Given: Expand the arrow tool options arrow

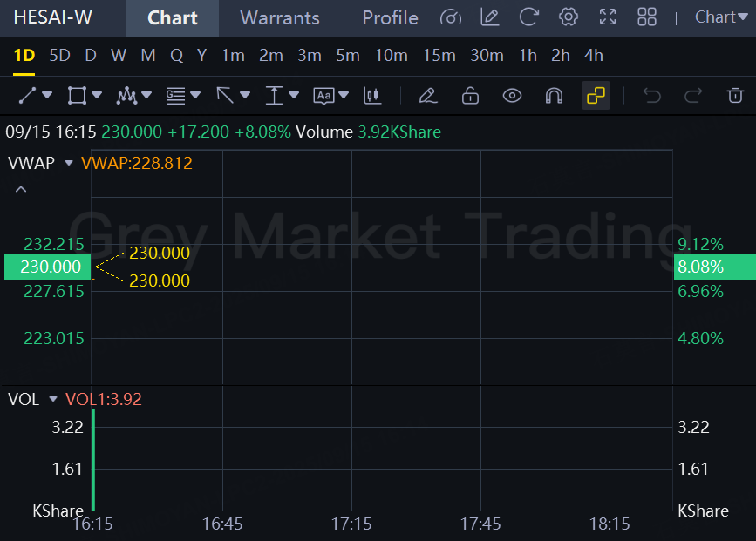Looking at the screenshot, I should [x=245, y=95].
